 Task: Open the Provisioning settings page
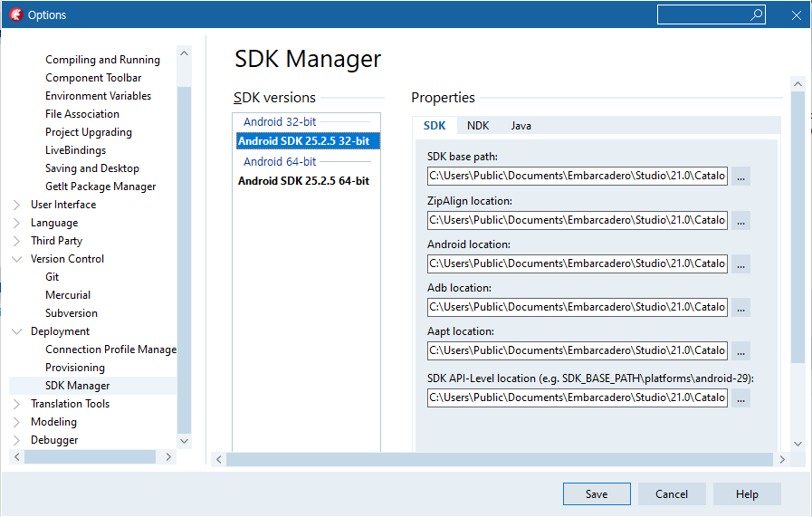point(75,368)
